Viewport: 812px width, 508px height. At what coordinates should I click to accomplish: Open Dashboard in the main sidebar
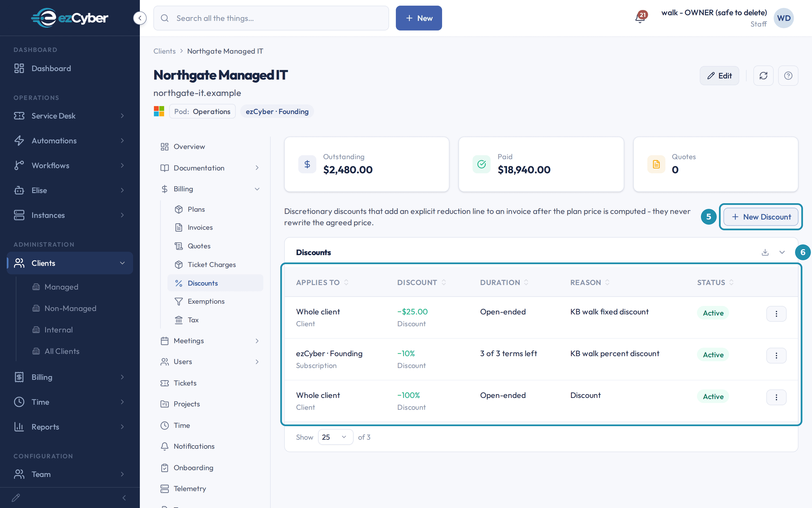click(70, 68)
